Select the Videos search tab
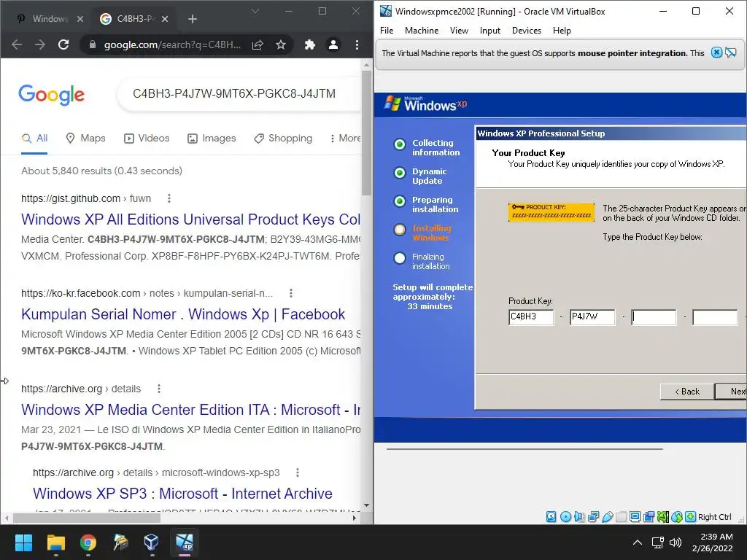747x560 pixels. click(147, 138)
